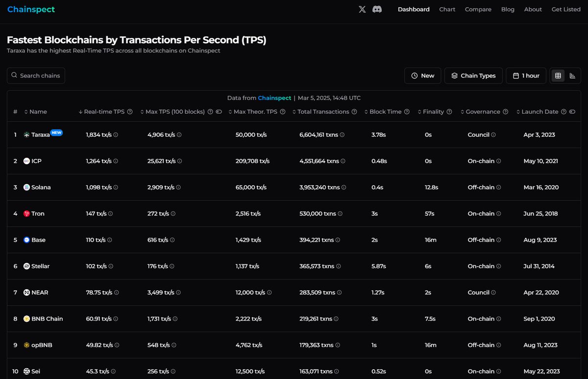Open help icon beside Block Time header
This screenshot has width=588, height=379.
407,112
